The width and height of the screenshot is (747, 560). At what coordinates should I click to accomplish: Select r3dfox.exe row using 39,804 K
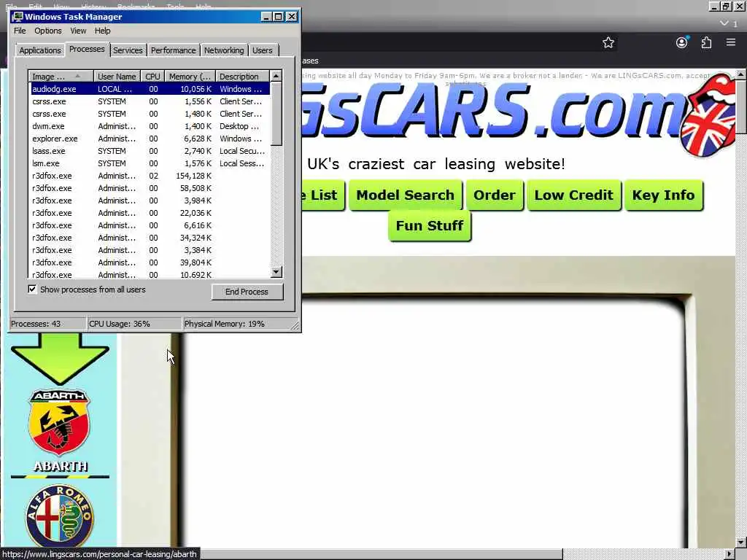(149, 262)
